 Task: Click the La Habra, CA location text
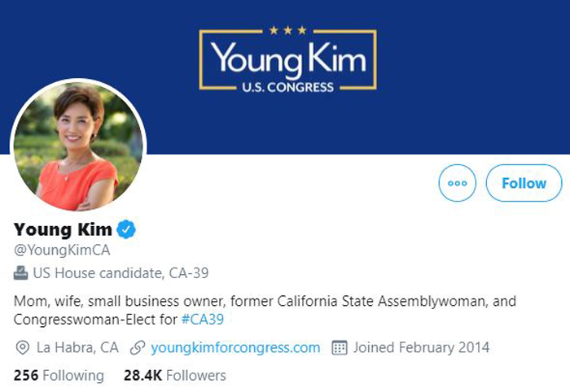tap(77, 347)
